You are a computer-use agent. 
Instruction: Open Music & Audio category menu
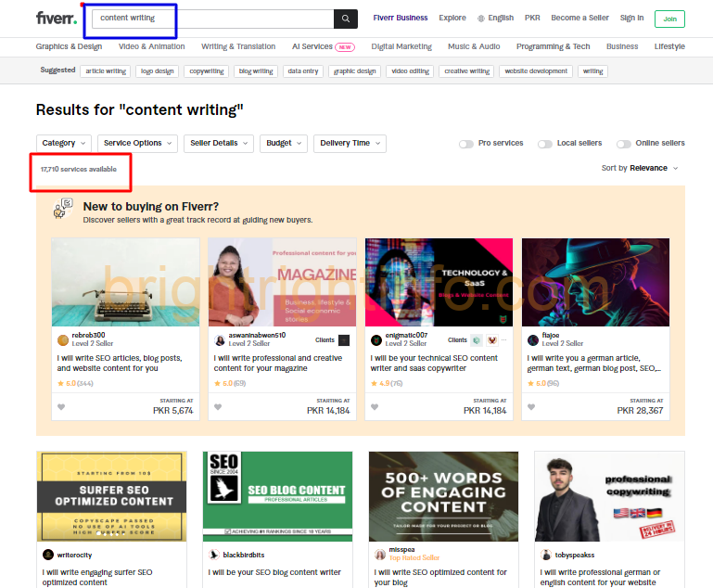click(x=474, y=46)
